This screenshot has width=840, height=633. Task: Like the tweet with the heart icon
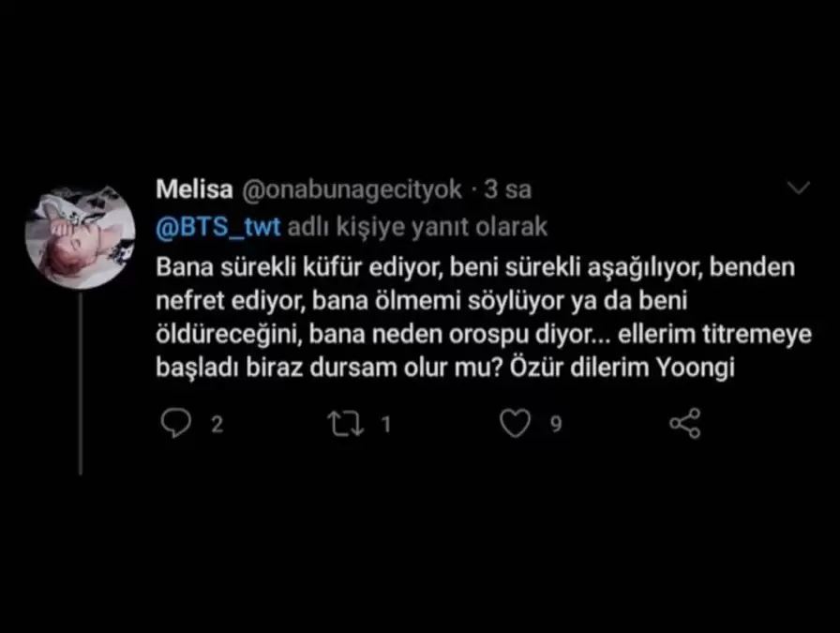(516, 424)
